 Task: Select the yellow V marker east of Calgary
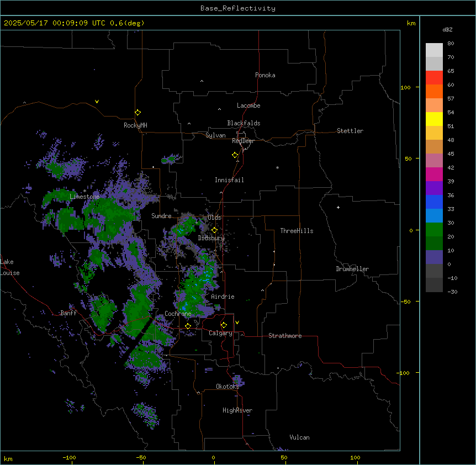(x=237, y=323)
